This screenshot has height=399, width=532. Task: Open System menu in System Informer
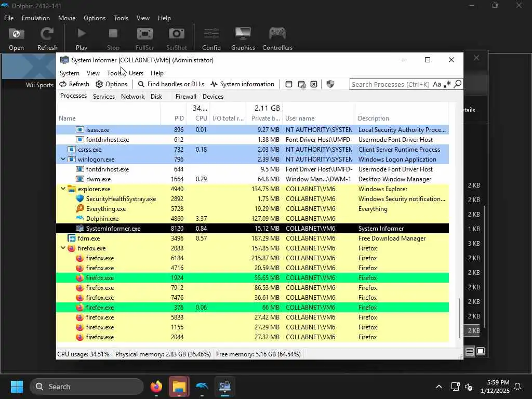(70, 73)
